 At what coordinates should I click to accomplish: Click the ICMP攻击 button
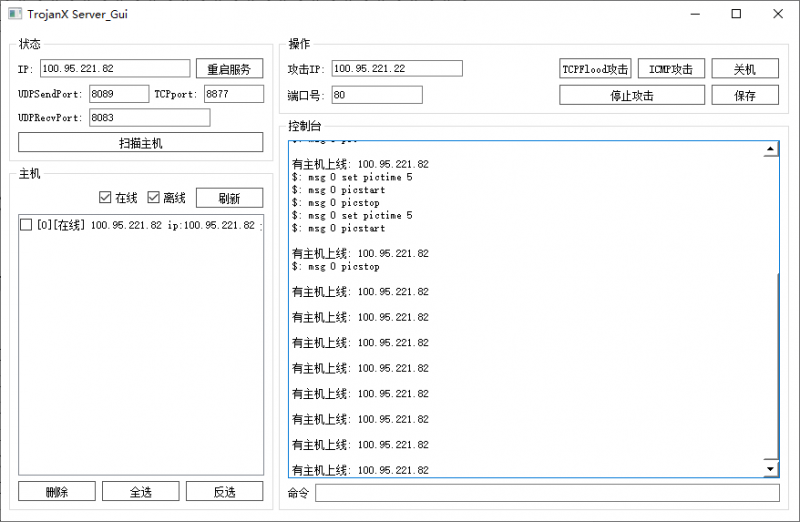pyautogui.click(x=671, y=69)
